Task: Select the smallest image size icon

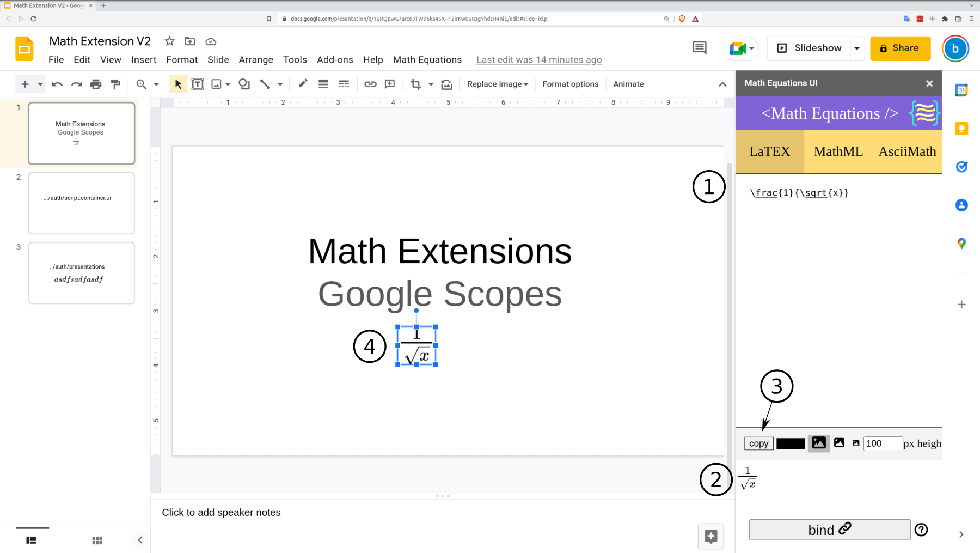Action: pos(856,443)
